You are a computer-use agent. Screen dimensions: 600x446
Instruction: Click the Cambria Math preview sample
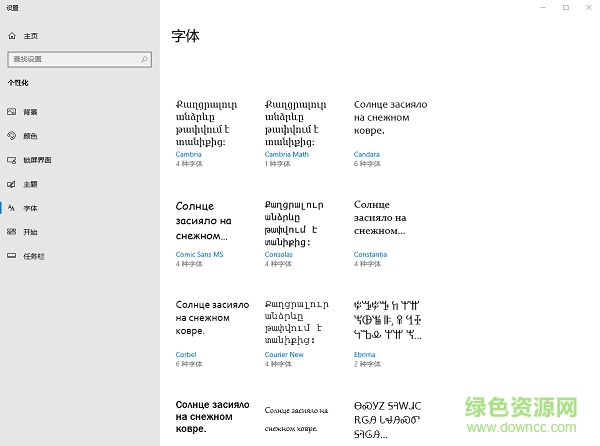click(295, 123)
